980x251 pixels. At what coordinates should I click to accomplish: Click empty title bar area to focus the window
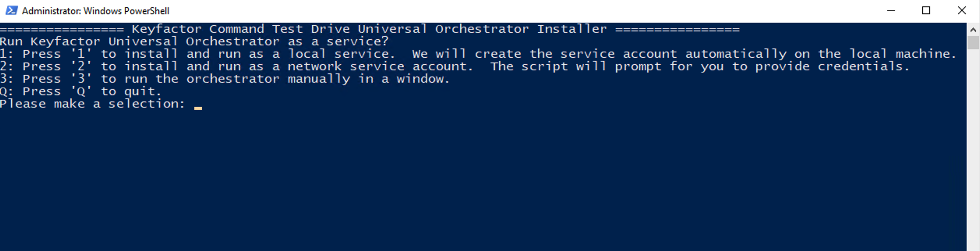[507, 11]
